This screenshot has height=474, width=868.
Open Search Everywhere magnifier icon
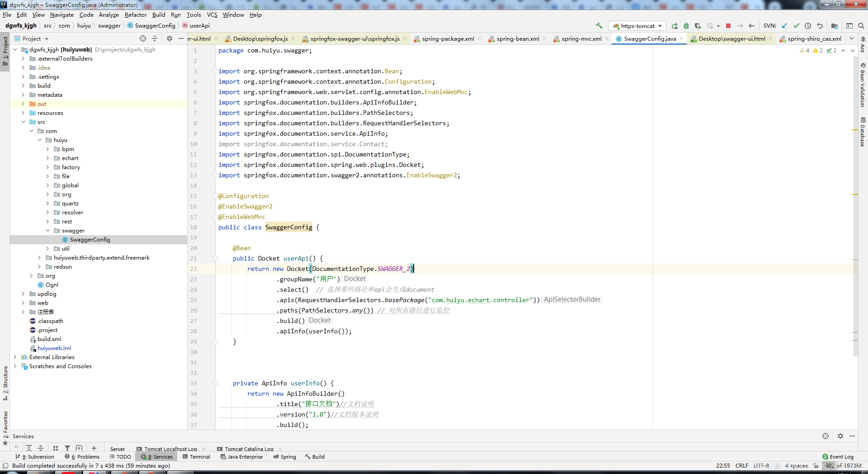click(x=861, y=26)
